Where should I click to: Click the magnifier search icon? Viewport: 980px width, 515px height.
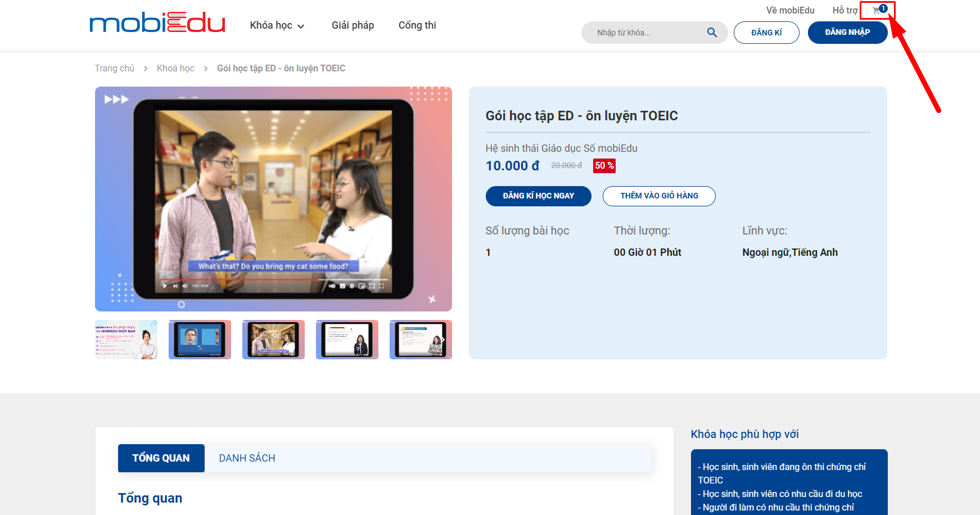tap(712, 33)
